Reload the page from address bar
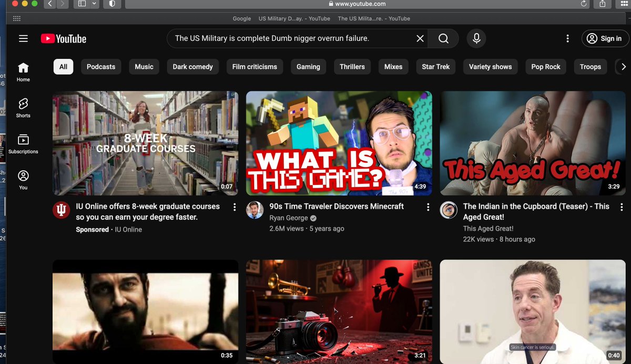The image size is (631, 364). click(583, 4)
